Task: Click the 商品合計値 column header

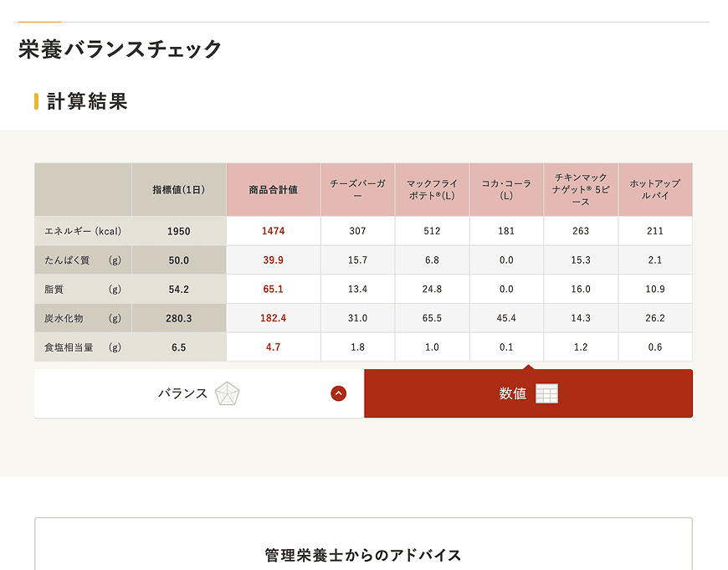Action: pos(273,189)
